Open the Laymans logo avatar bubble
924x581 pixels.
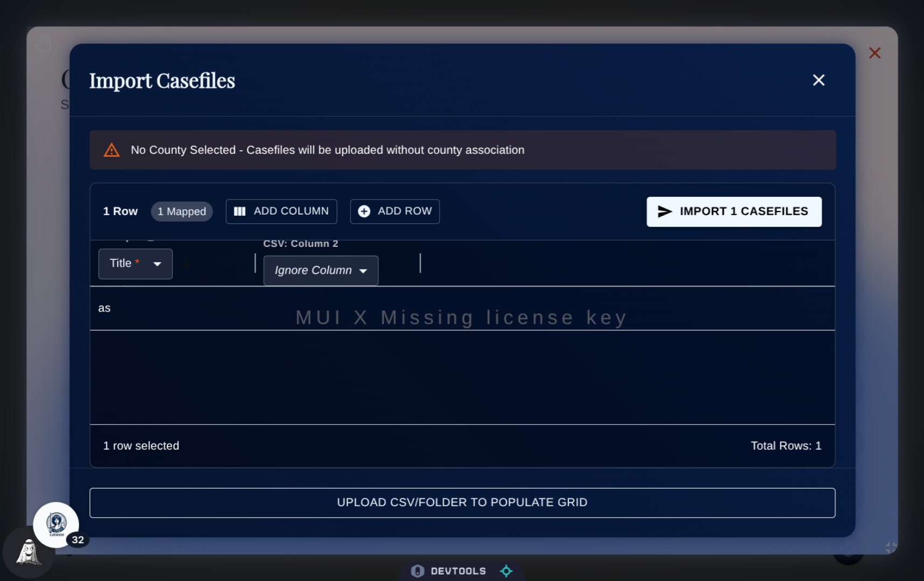(x=56, y=525)
